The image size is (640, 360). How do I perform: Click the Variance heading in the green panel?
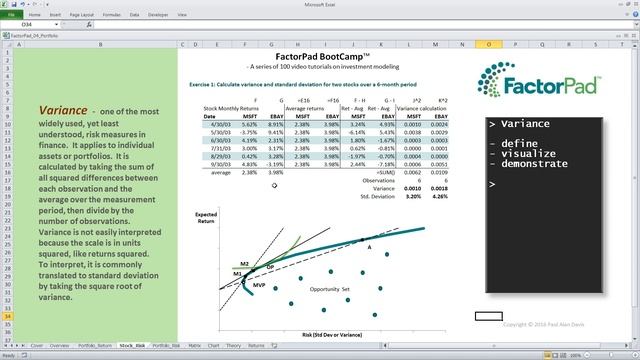(63, 110)
